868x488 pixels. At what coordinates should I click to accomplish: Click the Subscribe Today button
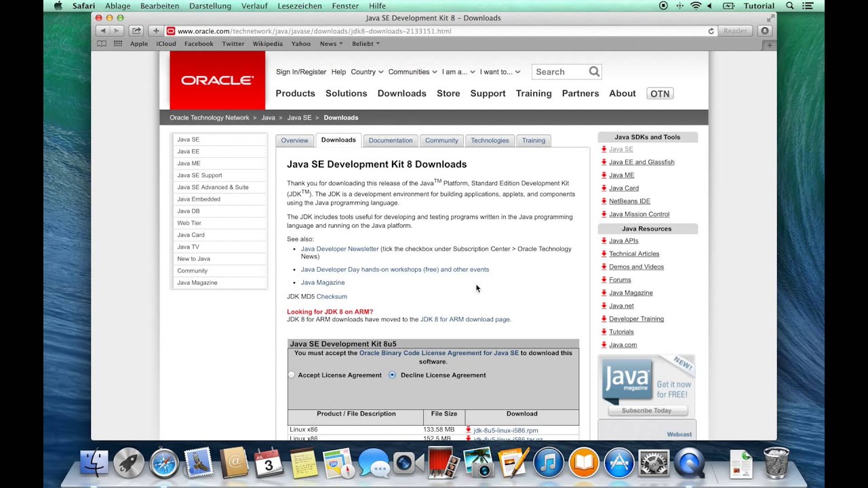647,410
